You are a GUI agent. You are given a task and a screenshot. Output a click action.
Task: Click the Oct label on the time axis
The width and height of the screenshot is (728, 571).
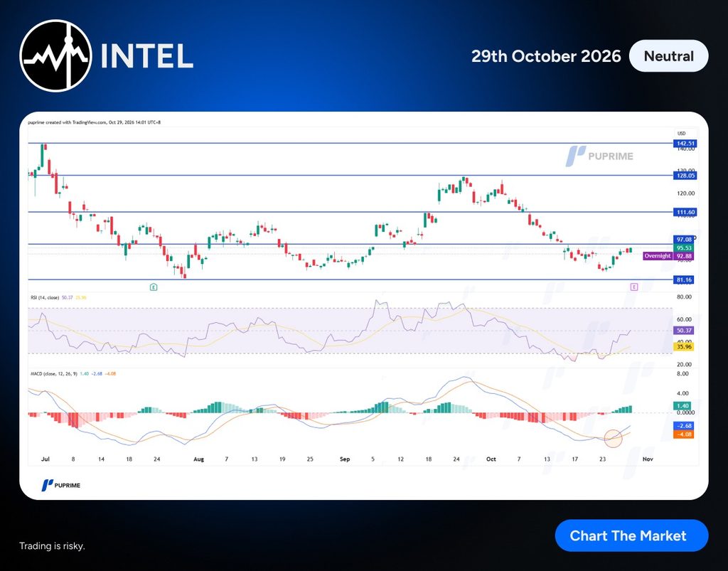(491, 459)
